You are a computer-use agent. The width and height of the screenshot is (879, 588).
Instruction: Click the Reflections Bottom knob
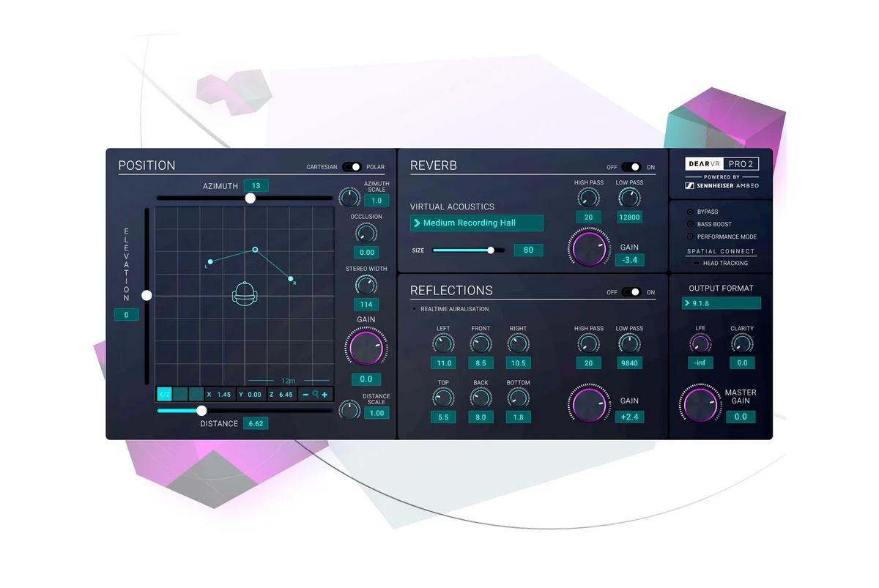click(x=518, y=398)
